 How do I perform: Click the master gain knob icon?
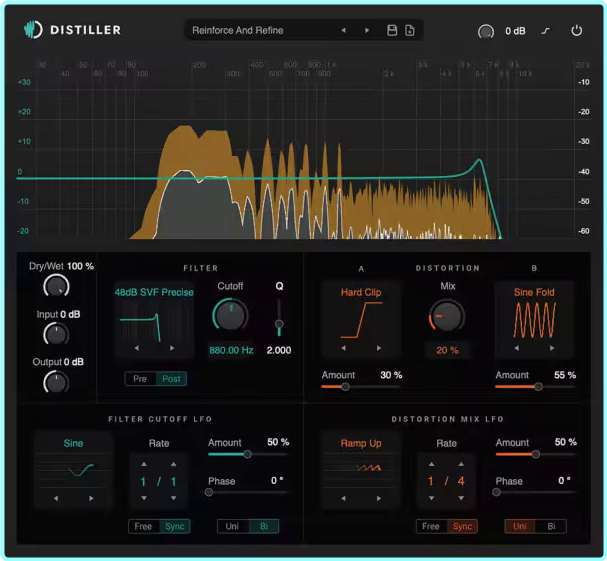[486, 31]
